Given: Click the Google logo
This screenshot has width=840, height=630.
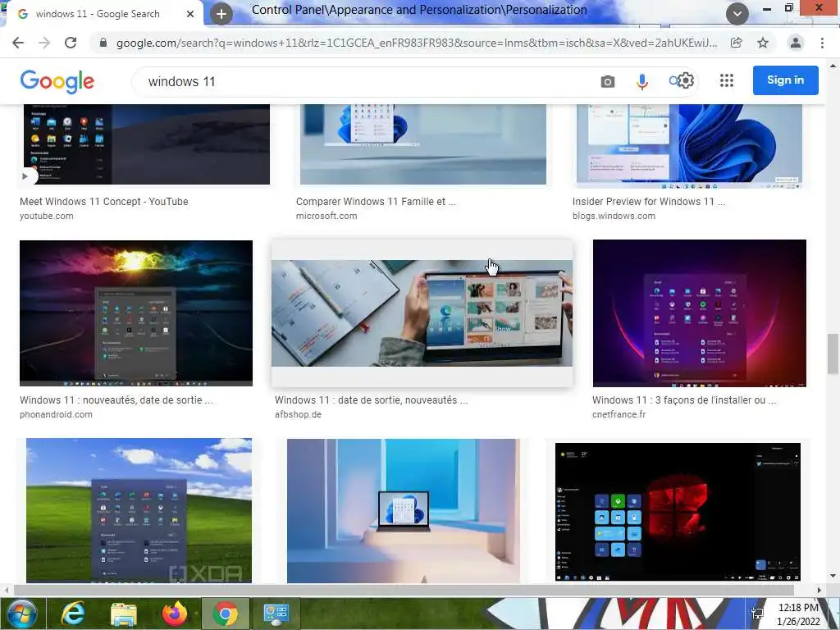Looking at the screenshot, I should tap(57, 81).
